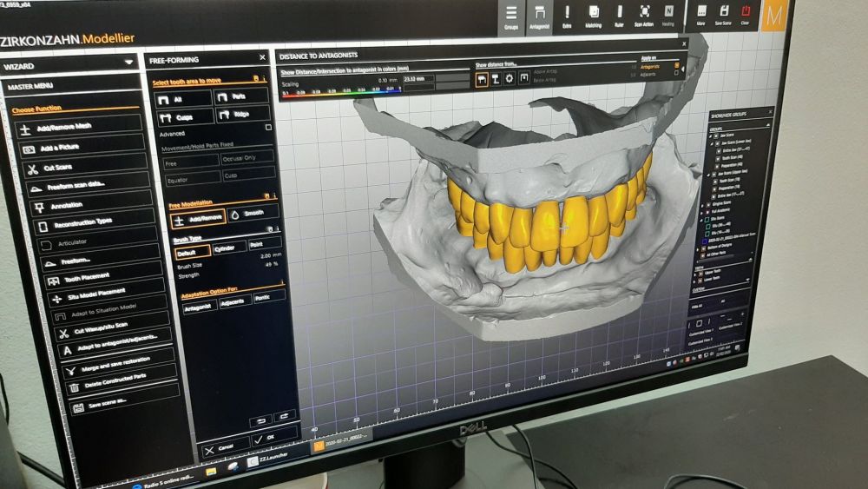The image size is (868, 489).
Task: Toggle the Advanced checkbox
Action: tap(268, 128)
